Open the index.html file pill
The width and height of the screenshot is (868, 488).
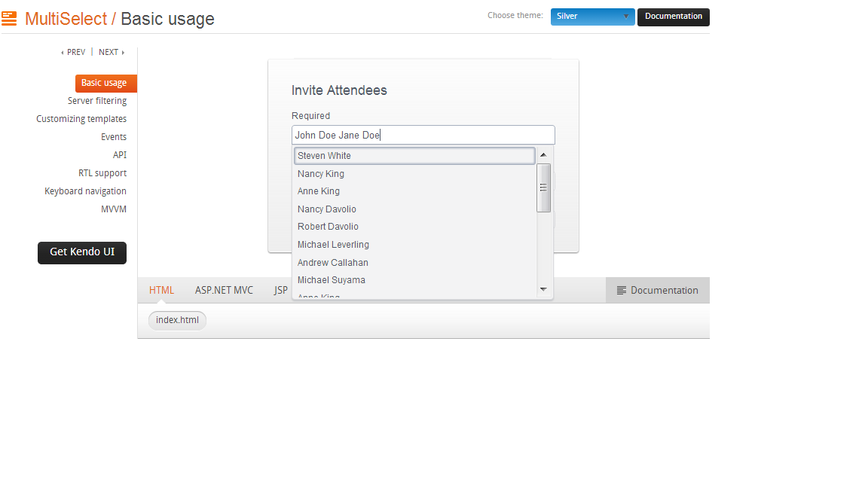pos(177,320)
